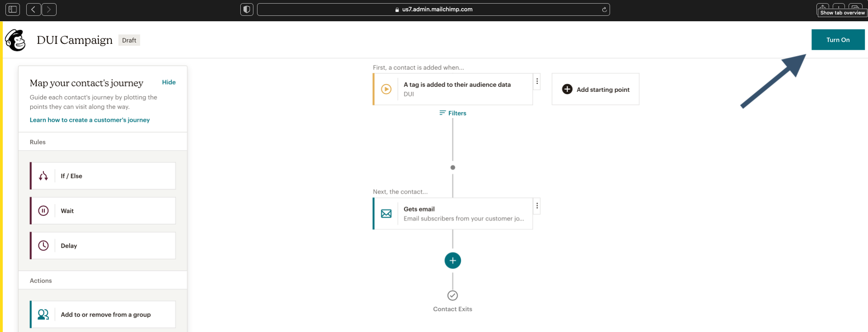Click the Filters lines icon
This screenshot has height=332, width=868.
click(x=443, y=113)
